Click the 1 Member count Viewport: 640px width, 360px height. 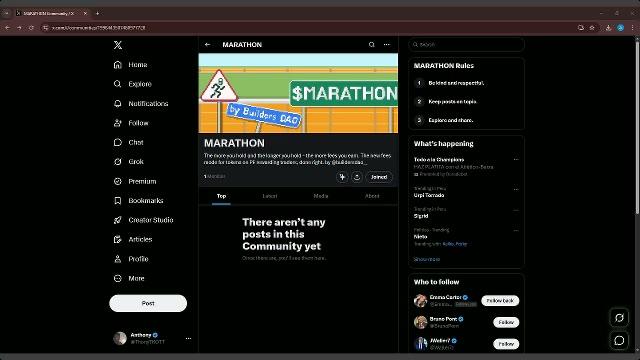215,176
